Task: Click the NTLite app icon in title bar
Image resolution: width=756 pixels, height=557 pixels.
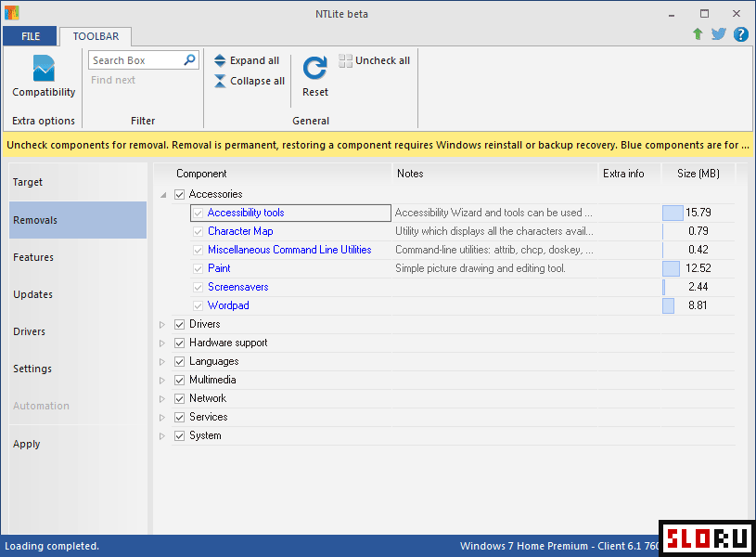Action: (11, 13)
